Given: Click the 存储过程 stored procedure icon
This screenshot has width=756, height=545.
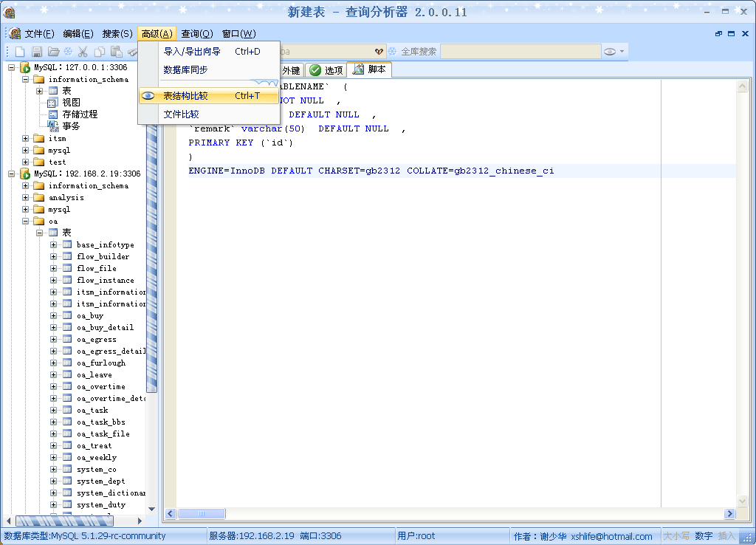Looking at the screenshot, I should pyautogui.click(x=52, y=114).
